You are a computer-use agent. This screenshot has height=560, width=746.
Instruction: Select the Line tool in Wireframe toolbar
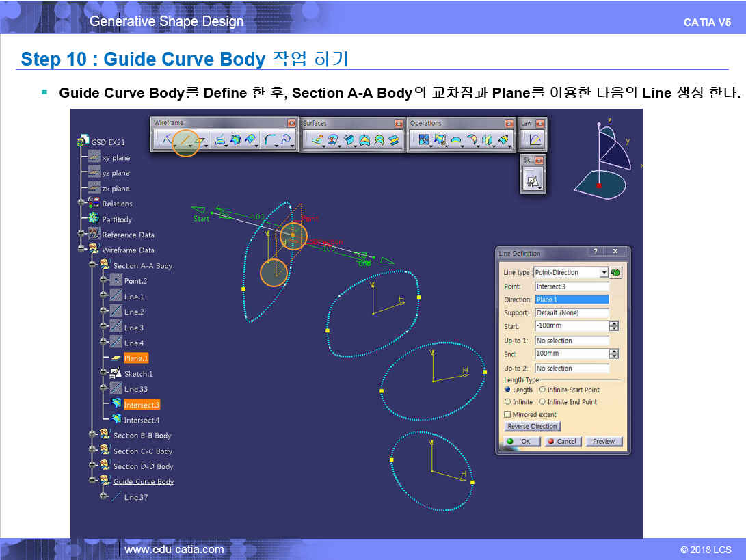pos(185,141)
